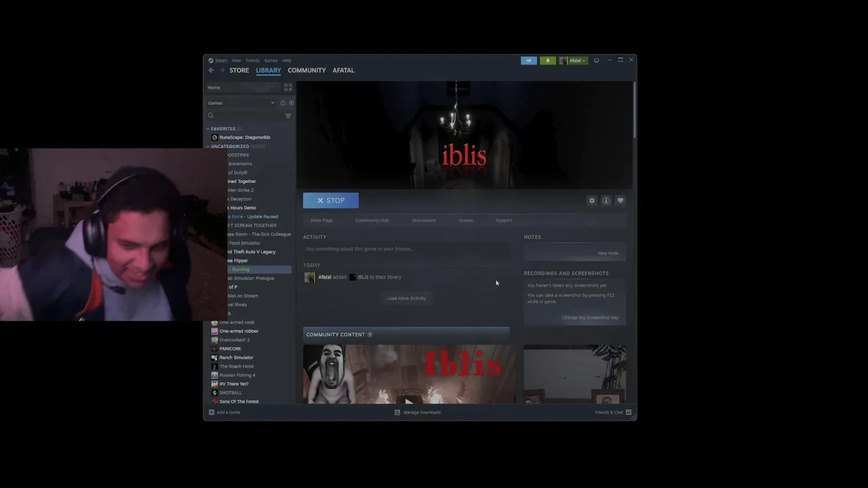Select One-armed cook in game list

pos(237,323)
